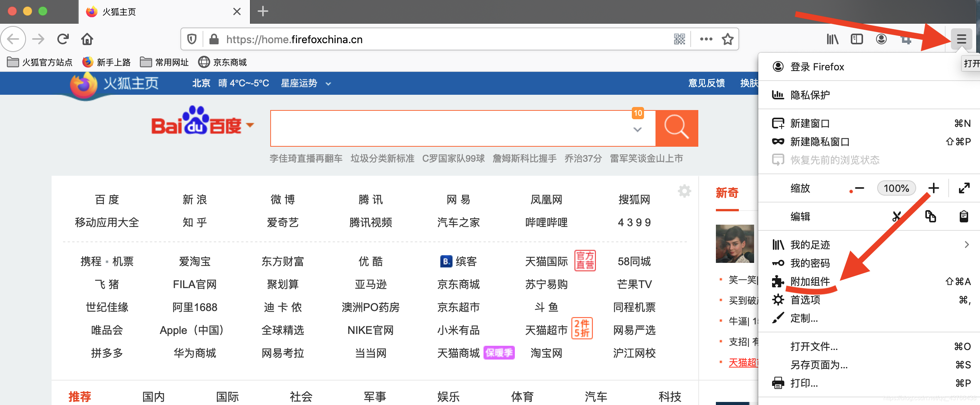Bookmark this page with the star icon
The width and height of the screenshot is (980, 405).
(728, 39)
